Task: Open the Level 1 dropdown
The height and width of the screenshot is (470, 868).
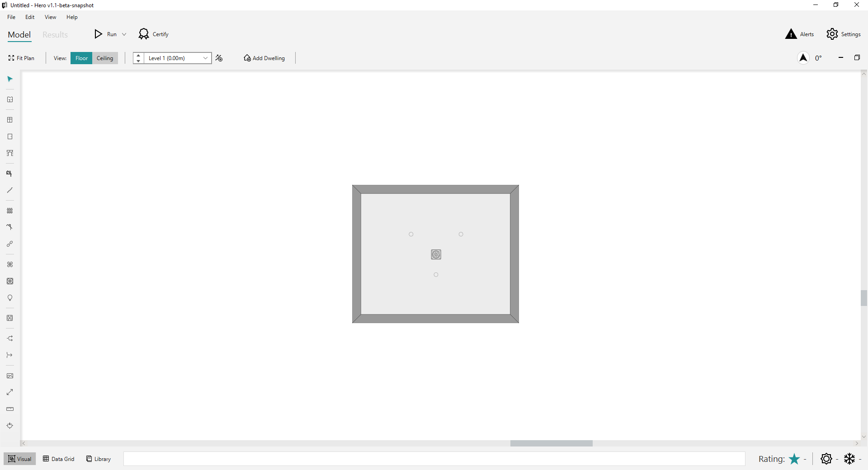Action: tap(206, 58)
